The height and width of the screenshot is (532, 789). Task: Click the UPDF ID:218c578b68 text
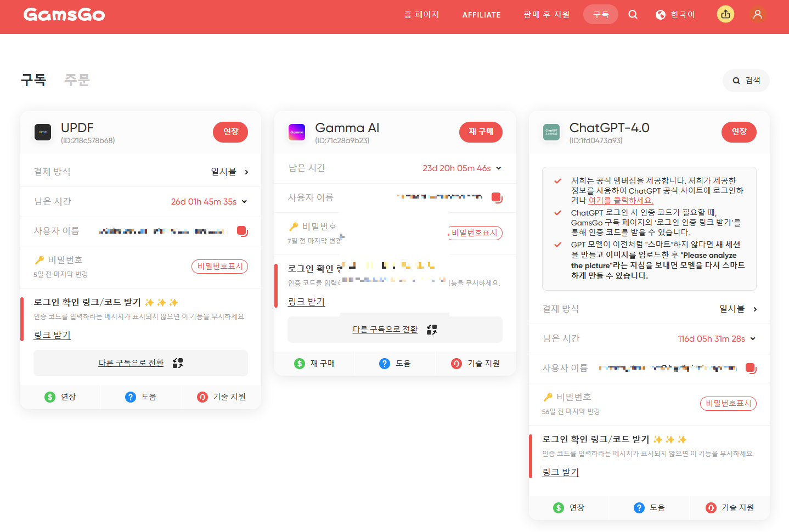(x=88, y=140)
